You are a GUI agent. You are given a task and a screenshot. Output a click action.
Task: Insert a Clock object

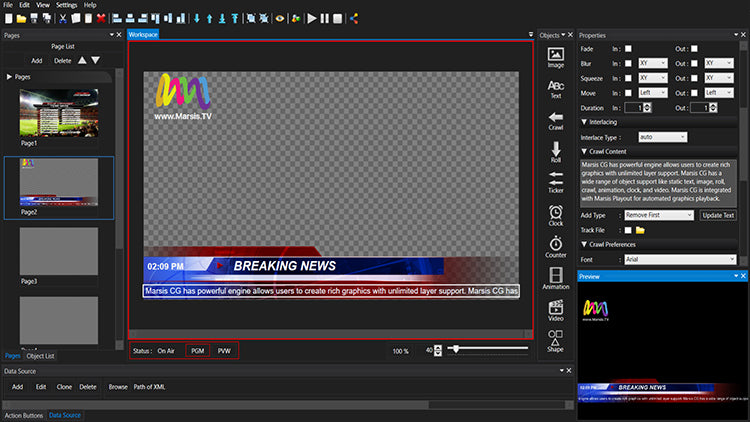coord(556,214)
